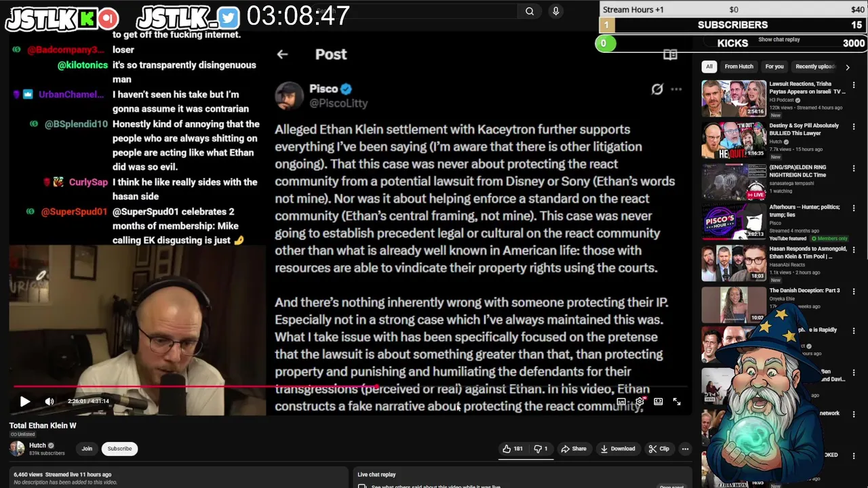868x488 pixels.
Task: Select the From Hutch filter chip
Action: pos(738,66)
